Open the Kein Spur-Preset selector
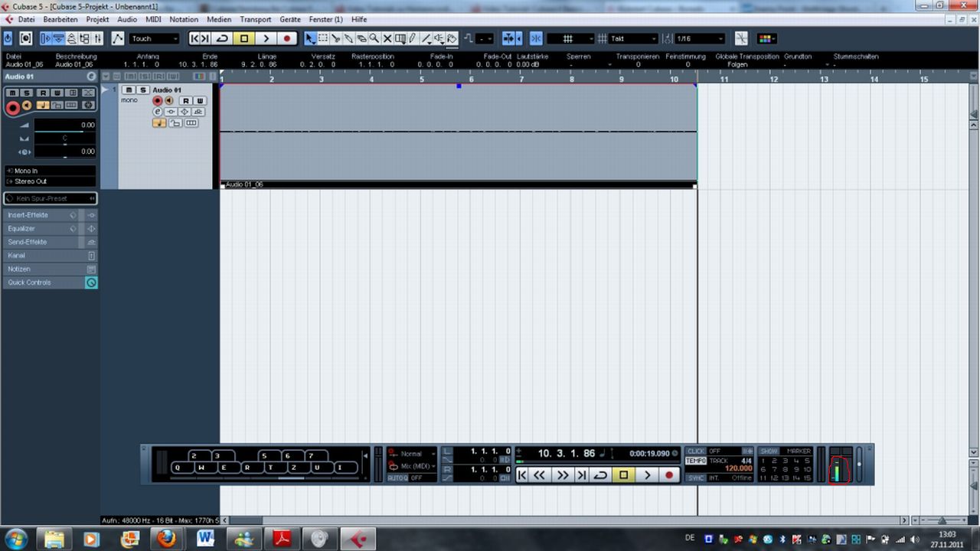Screen dimensions: 980x551 click(51, 198)
